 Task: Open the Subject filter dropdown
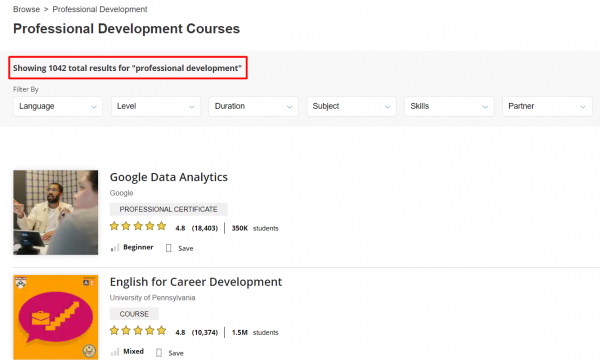[x=351, y=106]
